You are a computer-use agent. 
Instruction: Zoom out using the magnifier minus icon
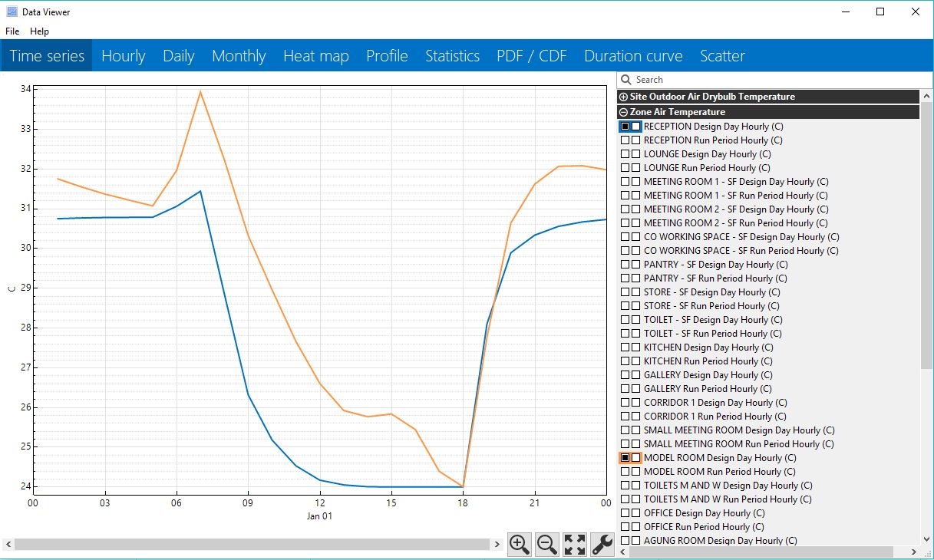(547, 544)
